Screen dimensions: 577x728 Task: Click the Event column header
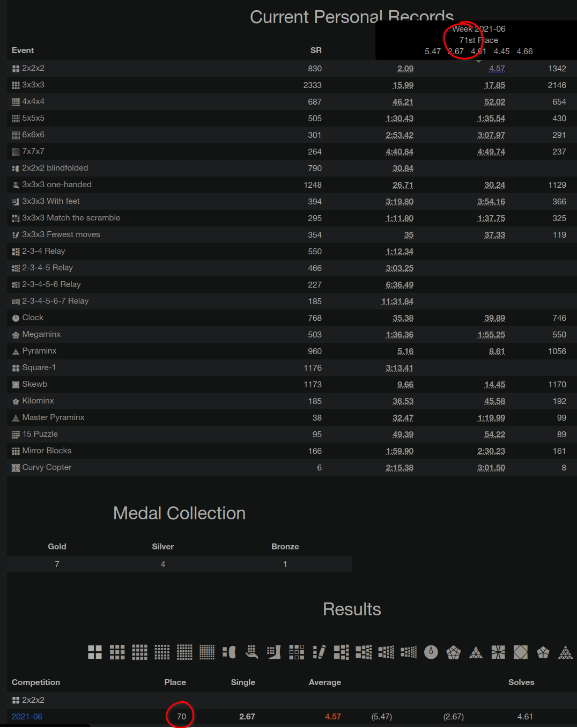[23, 50]
